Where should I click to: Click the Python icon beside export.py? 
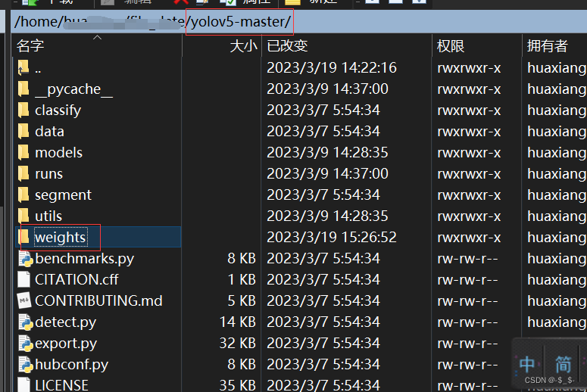click(x=26, y=344)
